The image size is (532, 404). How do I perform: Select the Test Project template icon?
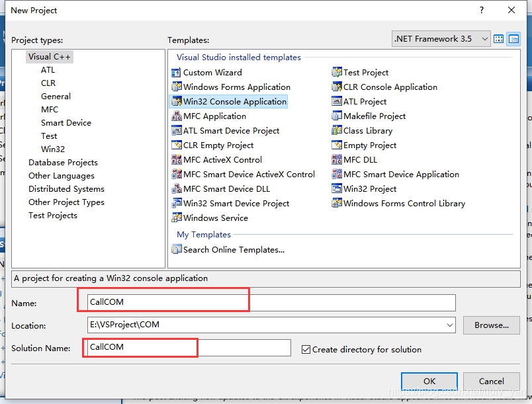(x=337, y=73)
